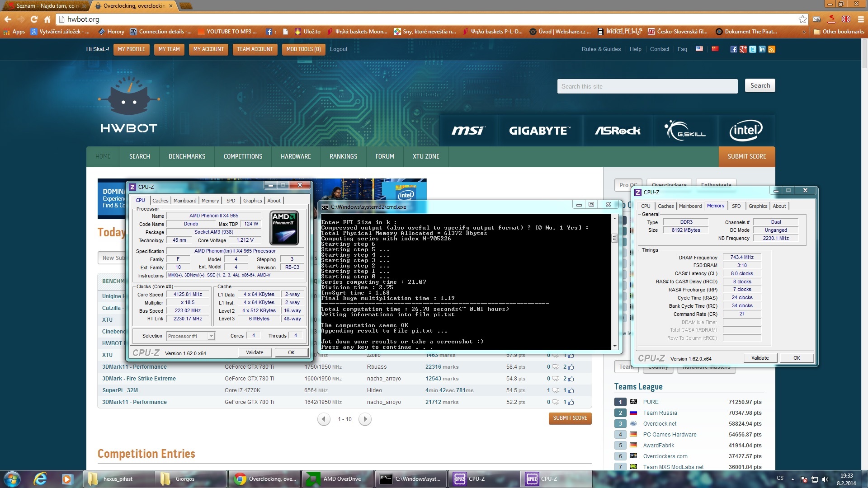Viewport: 868px width, 488px height.
Task: Open the Horory bookmark
Action: (111, 32)
